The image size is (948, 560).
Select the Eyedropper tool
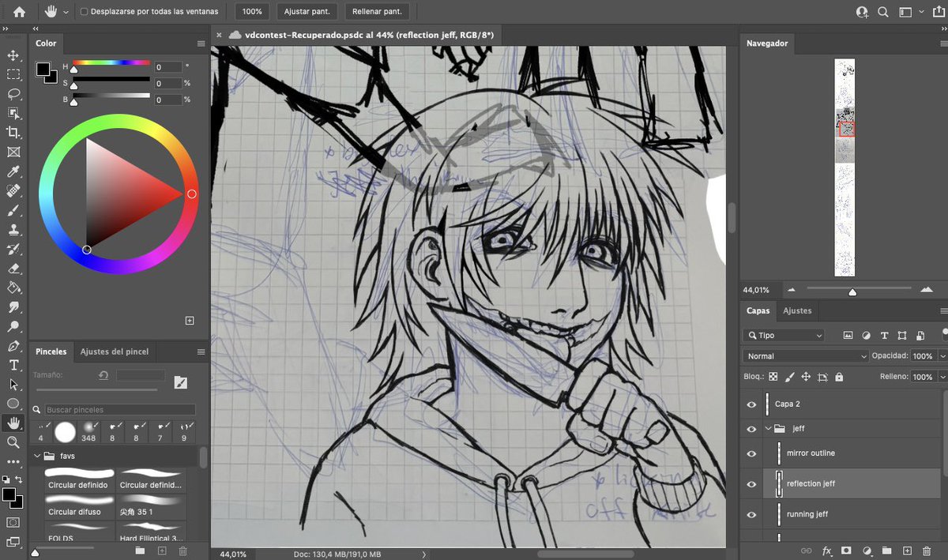[x=13, y=171]
